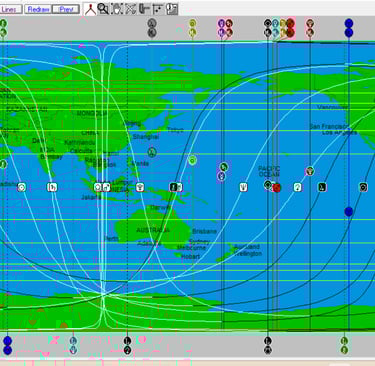Select the compass divider tool in the toolbar
Image resolution: width=375 pixels, height=366 pixels.
tap(90, 9)
